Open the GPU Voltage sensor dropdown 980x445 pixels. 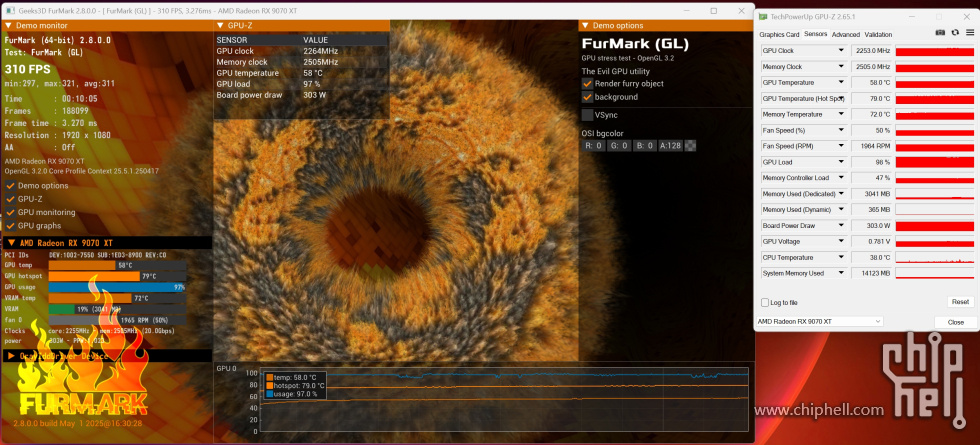[x=841, y=241]
